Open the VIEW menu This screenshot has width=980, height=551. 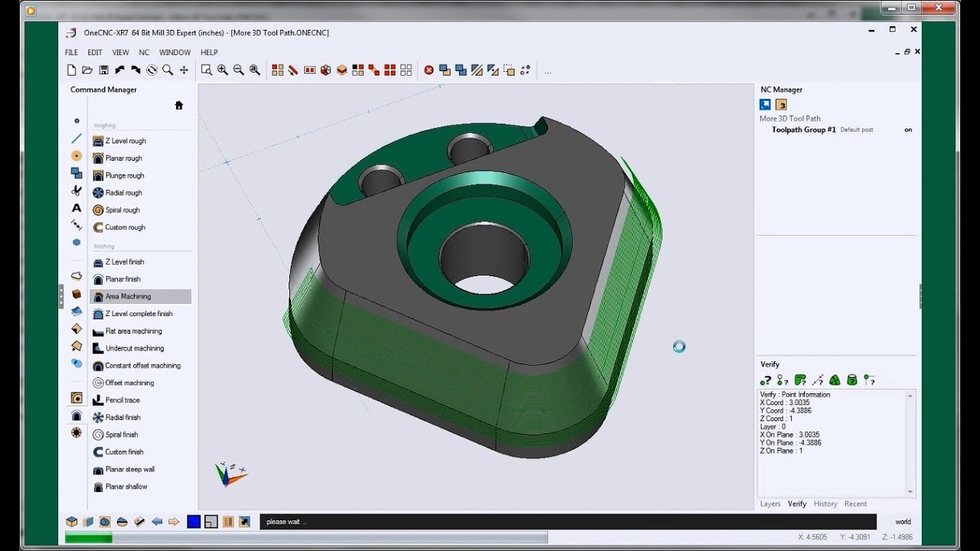[x=121, y=53]
